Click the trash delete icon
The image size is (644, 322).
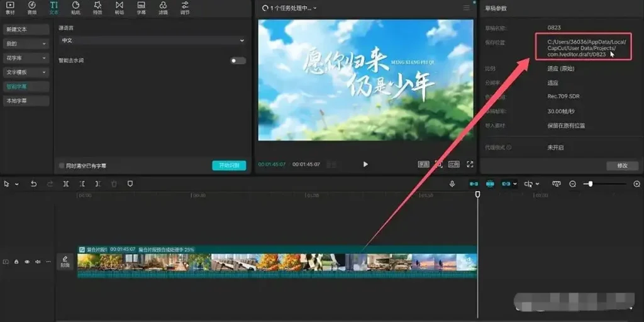pos(114,184)
